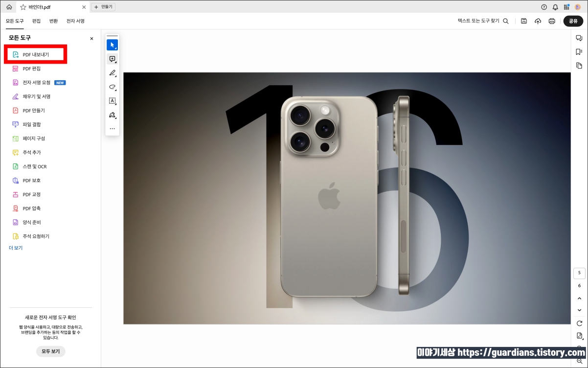
Task: Choose the selection arrow tool
Action: click(112, 45)
